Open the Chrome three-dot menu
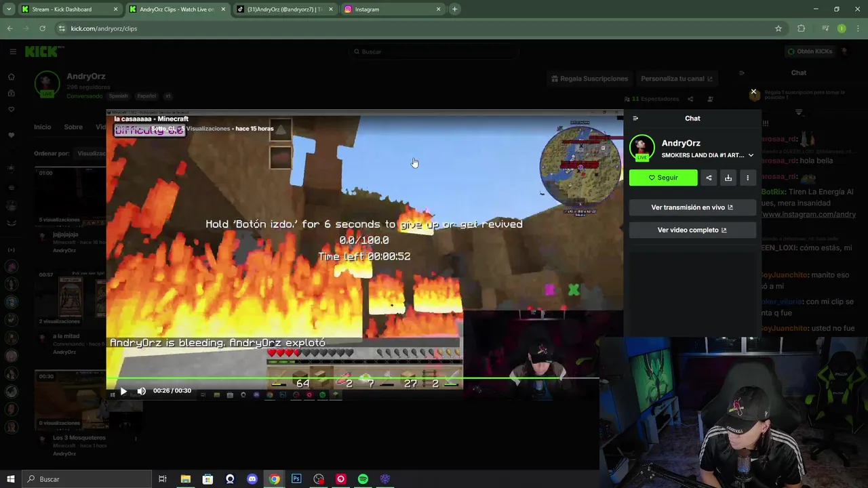This screenshot has height=488, width=868. (x=859, y=28)
